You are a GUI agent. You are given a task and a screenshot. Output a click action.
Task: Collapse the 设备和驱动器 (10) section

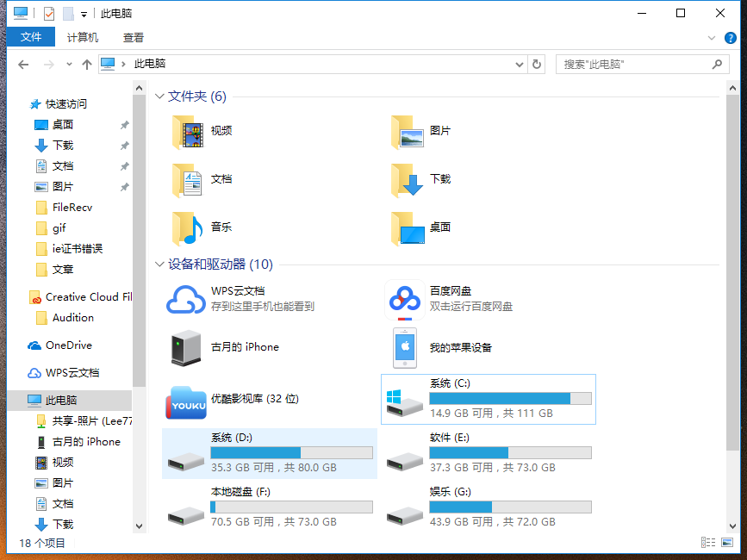click(x=159, y=264)
